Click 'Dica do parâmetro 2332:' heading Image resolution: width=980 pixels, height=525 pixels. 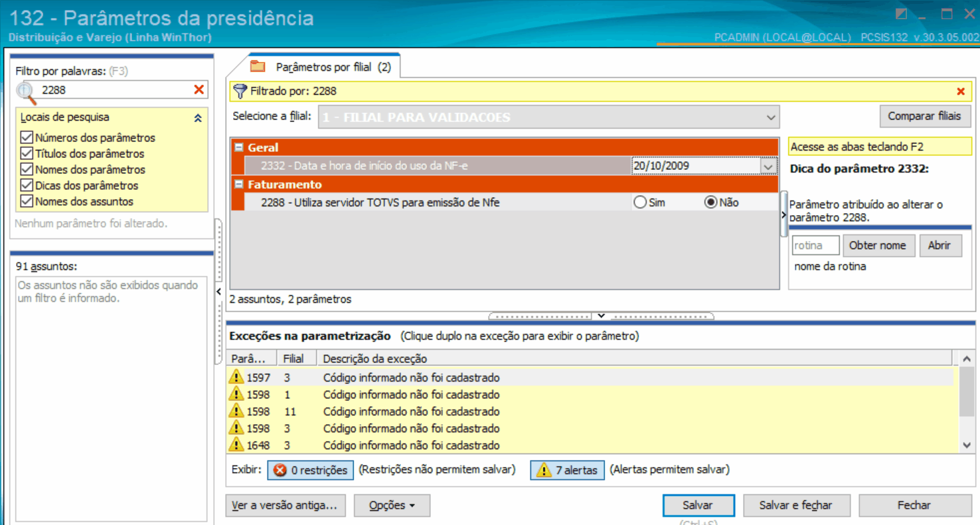click(859, 169)
